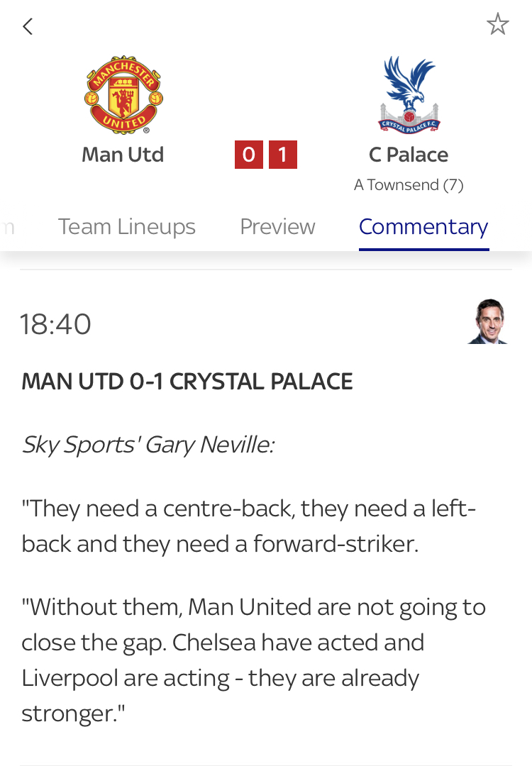
Task: Tap Crystal Palace's score box showing 1
Action: [x=282, y=155]
